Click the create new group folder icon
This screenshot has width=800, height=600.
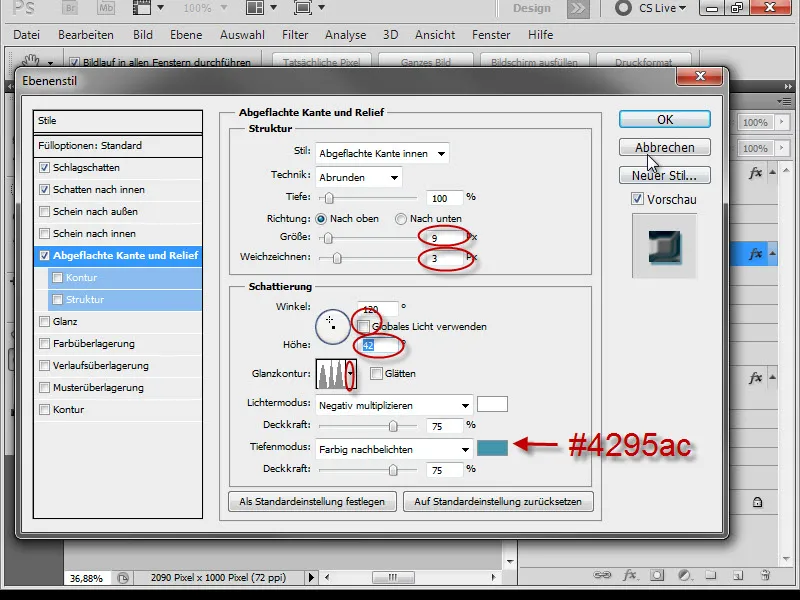point(711,575)
